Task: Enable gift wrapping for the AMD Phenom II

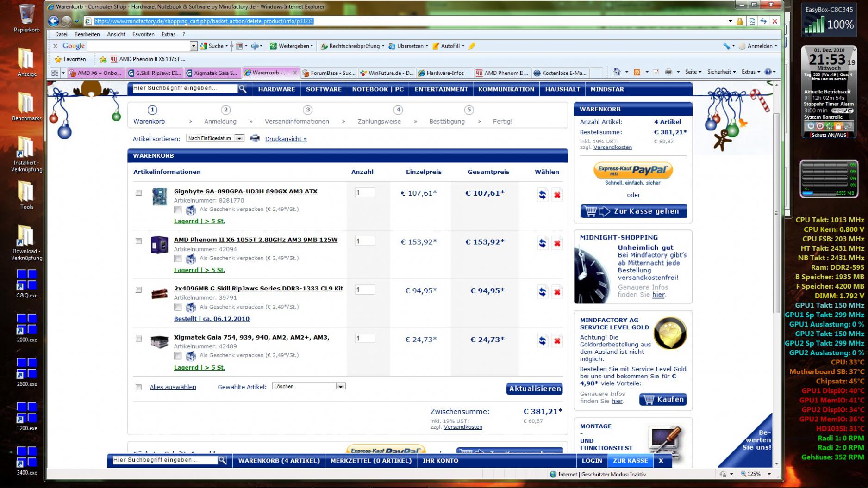Action: (x=178, y=258)
